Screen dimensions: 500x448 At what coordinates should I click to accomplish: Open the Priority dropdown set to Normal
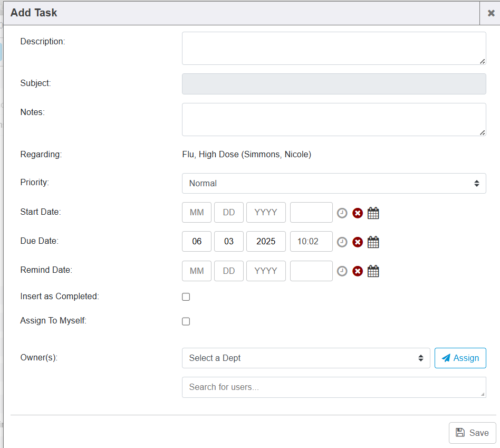tap(334, 184)
